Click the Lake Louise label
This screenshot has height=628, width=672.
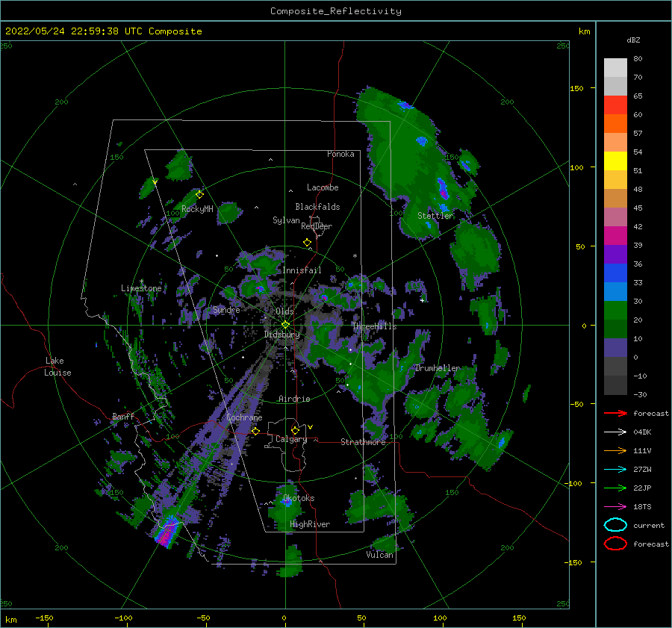point(57,367)
